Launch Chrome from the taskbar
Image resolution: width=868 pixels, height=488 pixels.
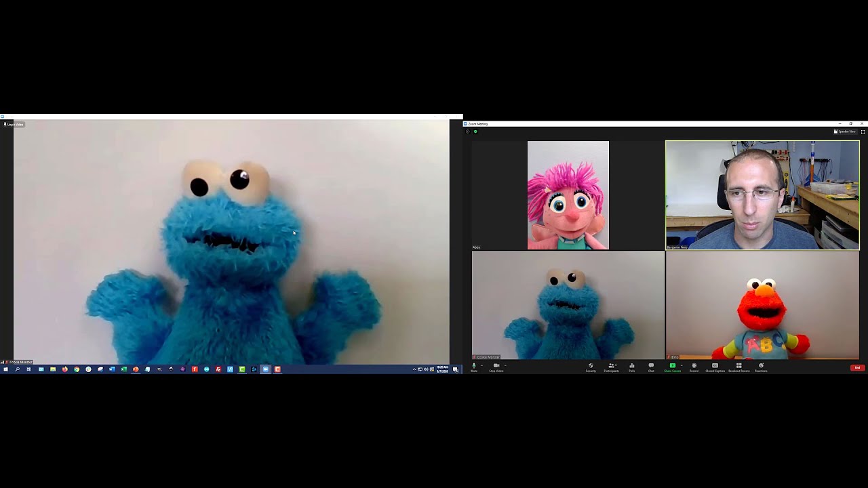77,369
